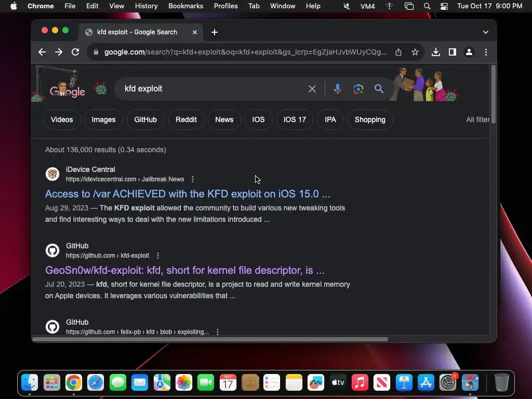Open Chrome three-dot menu

point(486,52)
